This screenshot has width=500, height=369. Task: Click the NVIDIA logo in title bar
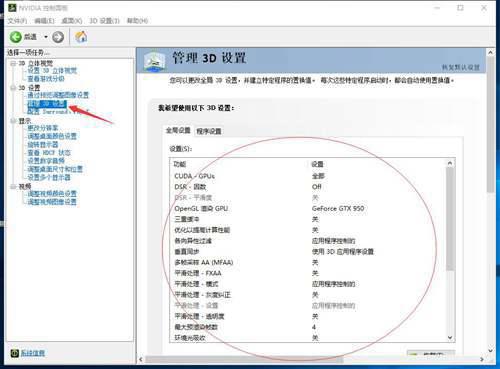pos(12,8)
